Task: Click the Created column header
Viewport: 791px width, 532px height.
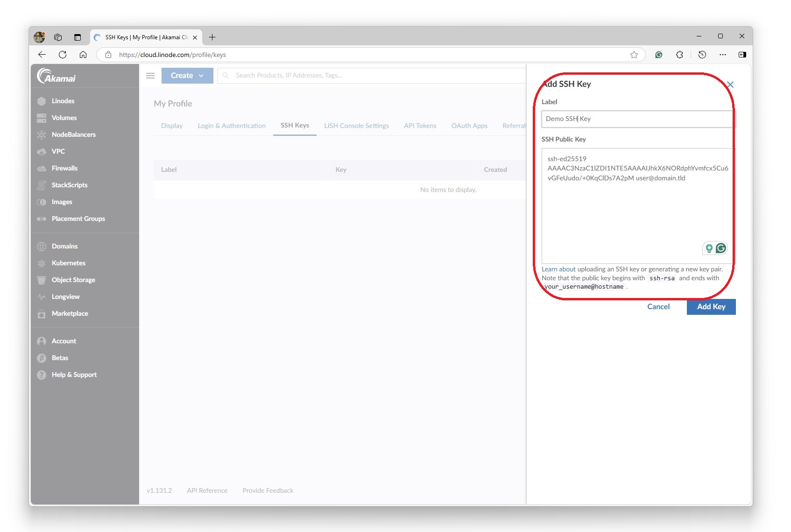Action: click(x=495, y=170)
